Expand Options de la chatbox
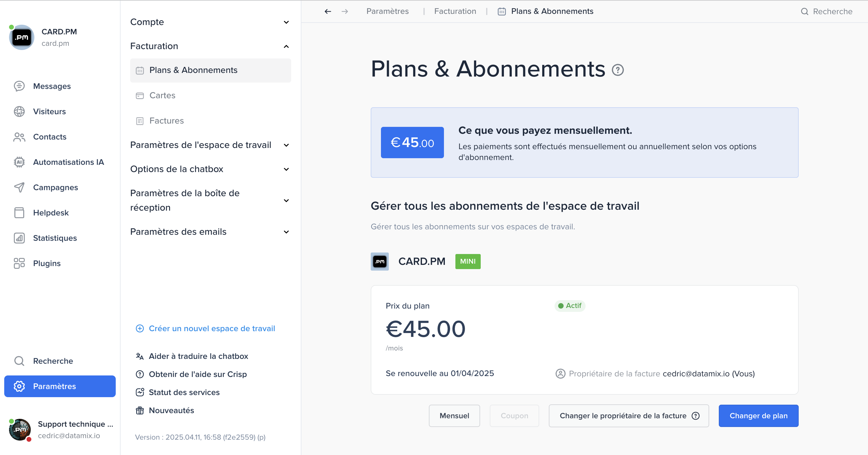This screenshot has width=868, height=455. click(210, 169)
